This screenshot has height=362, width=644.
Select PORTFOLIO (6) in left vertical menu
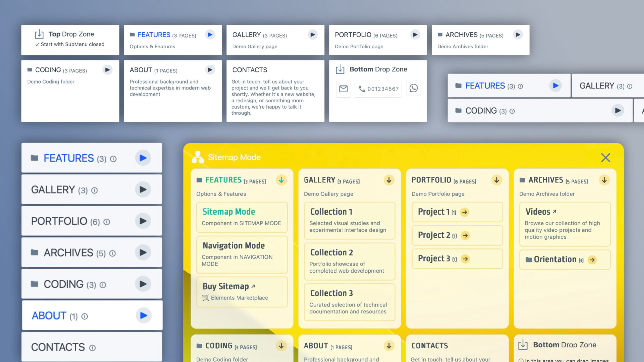tap(92, 221)
